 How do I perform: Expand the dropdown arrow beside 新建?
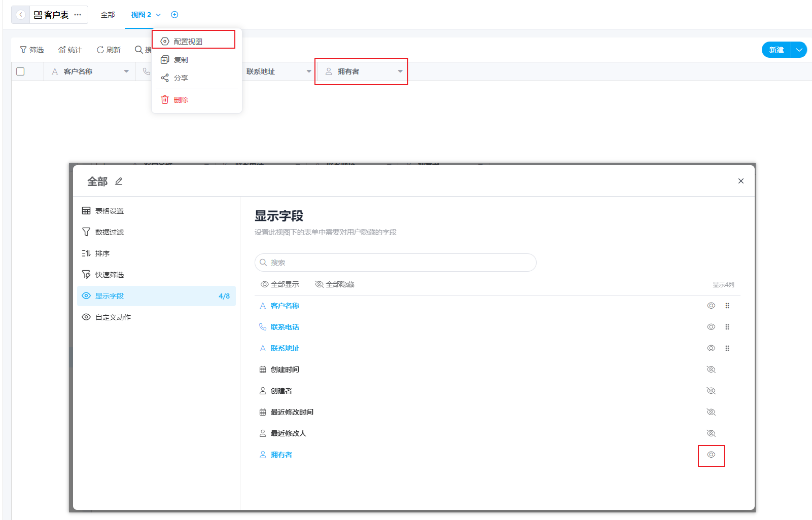tap(799, 50)
